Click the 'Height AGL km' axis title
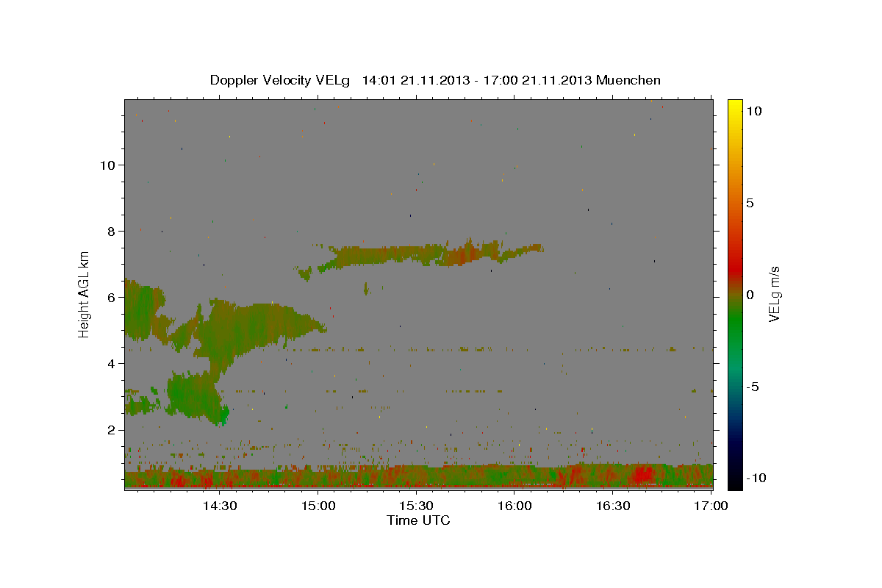Image resolution: width=882 pixels, height=588 pixels. 85,295
